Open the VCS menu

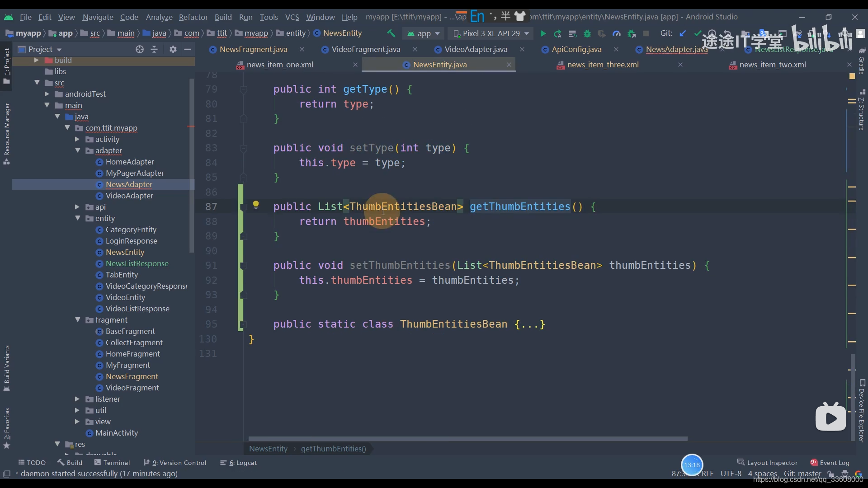(292, 17)
